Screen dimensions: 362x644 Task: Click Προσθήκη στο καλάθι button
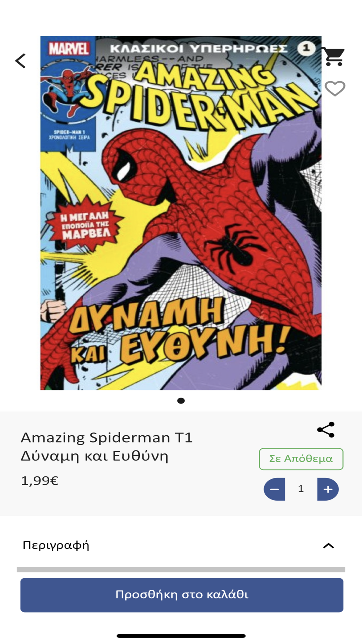[182, 595]
